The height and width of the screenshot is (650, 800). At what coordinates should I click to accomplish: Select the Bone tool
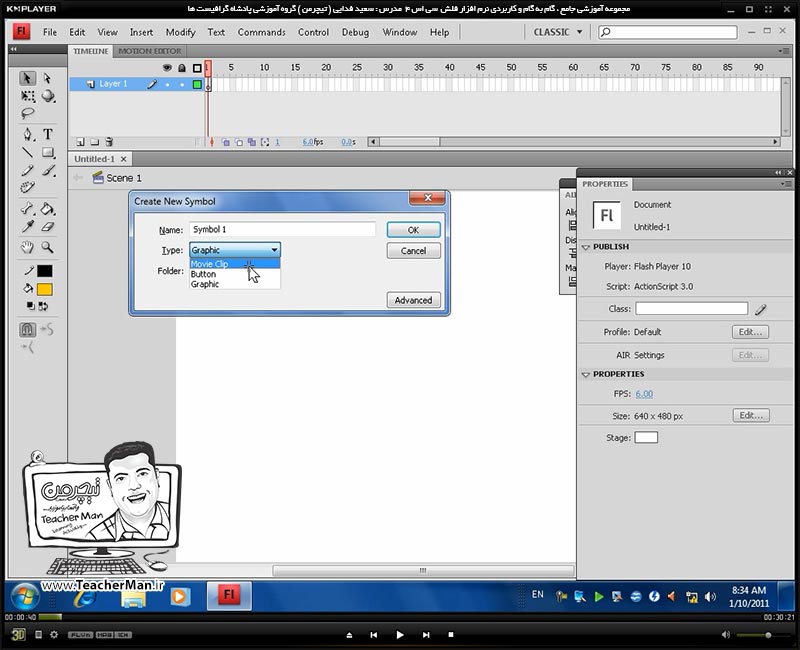click(27, 209)
